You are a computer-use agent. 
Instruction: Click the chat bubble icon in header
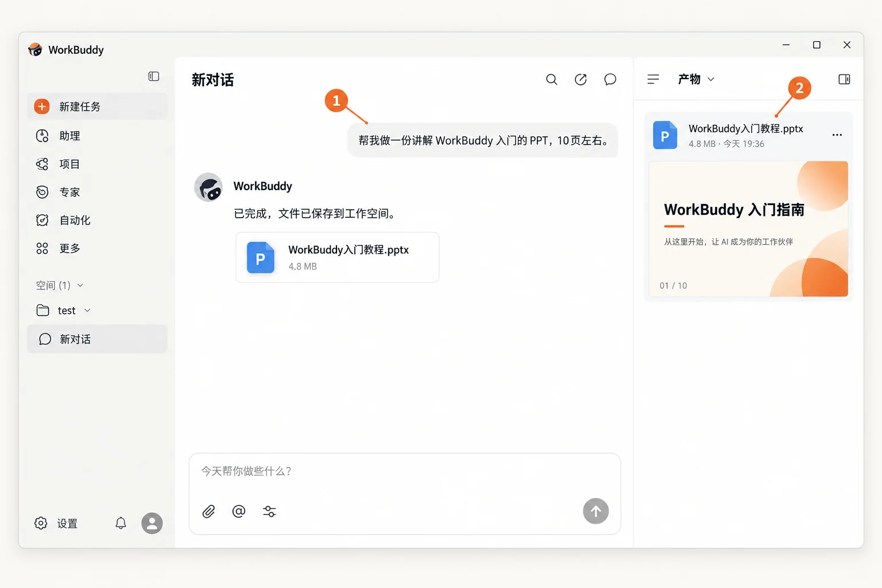click(610, 79)
